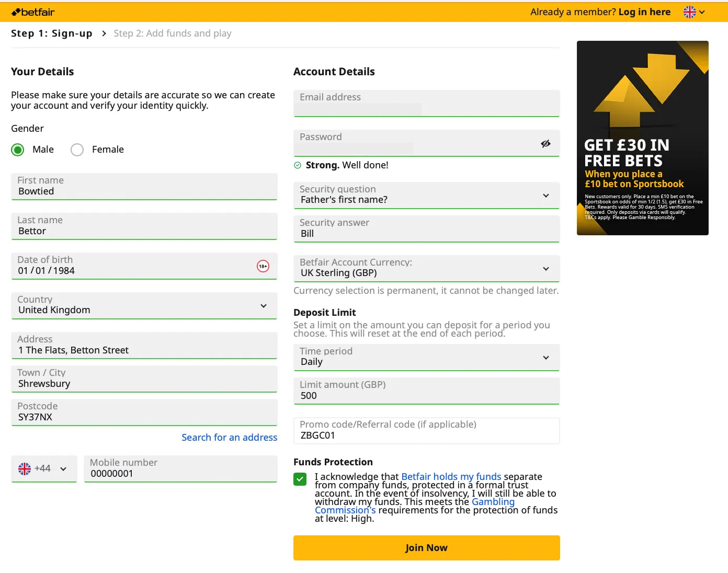Click the Postcode field

point(144,412)
